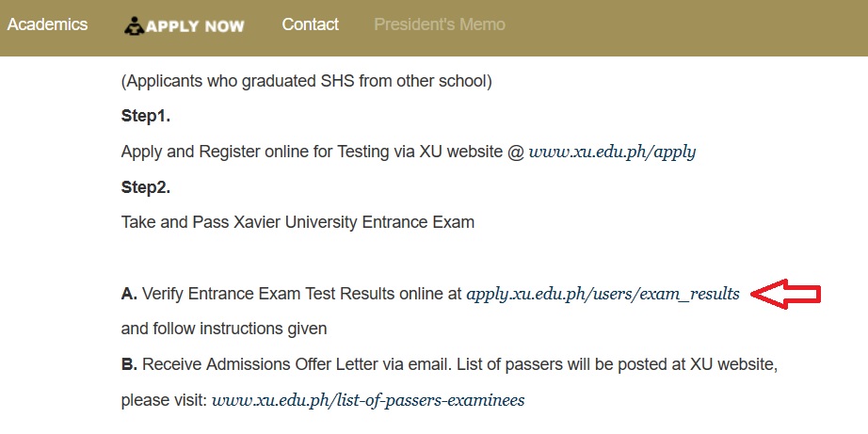Click the red arrow annotation
This screenshot has height=434, width=868.
[789, 295]
